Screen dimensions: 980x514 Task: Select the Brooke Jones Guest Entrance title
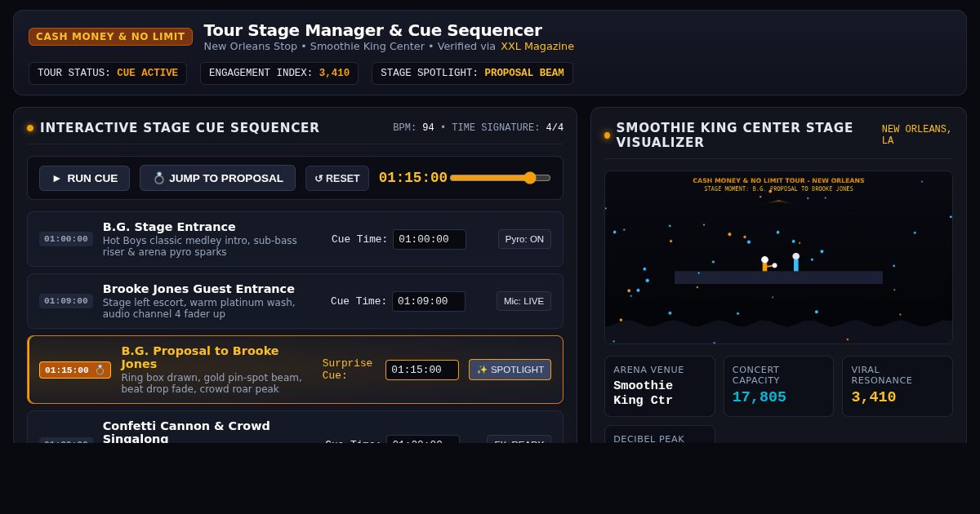[x=198, y=289]
